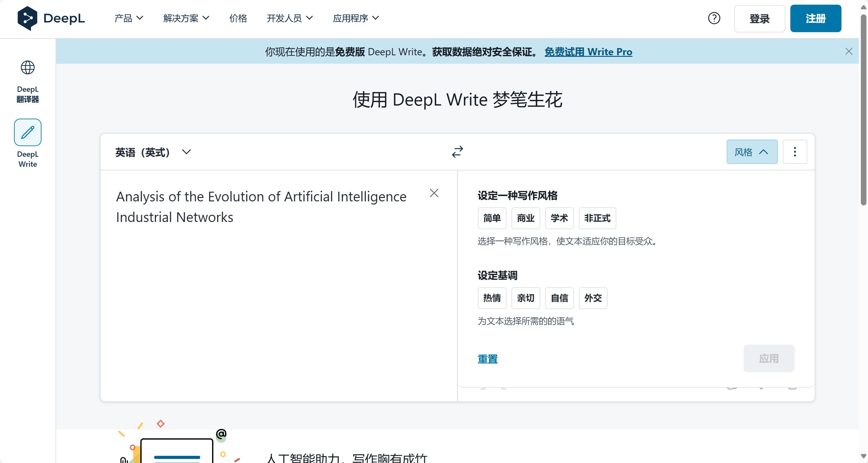The height and width of the screenshot is (463, 868).
Task: Toggle the 学术 writing style option
Action: click(x=559, y=218)
